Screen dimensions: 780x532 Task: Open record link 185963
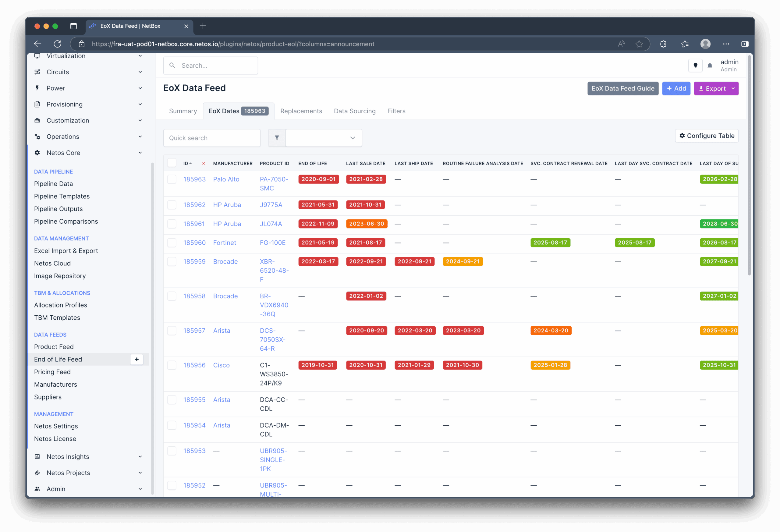pyautogui.click(x=194, y=179)
